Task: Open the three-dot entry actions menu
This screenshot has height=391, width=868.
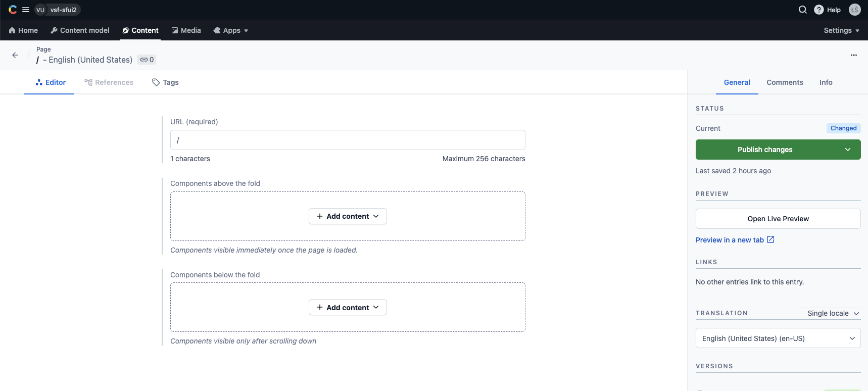Action: (853, 55)
